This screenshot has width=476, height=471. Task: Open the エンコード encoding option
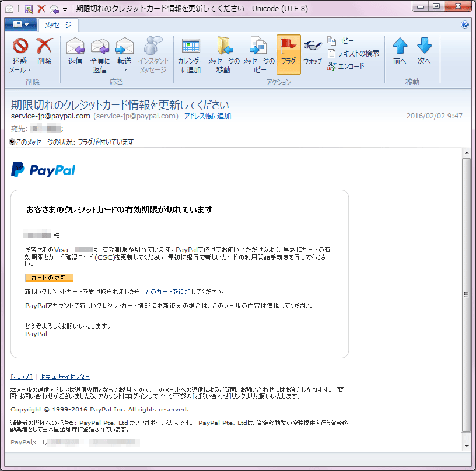[x=346, y=66]
